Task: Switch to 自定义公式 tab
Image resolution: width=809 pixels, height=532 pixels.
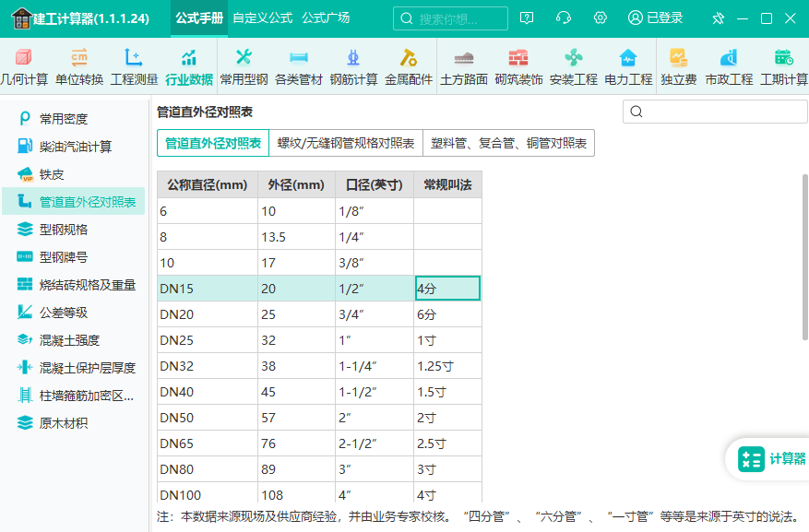Action: 263,18
